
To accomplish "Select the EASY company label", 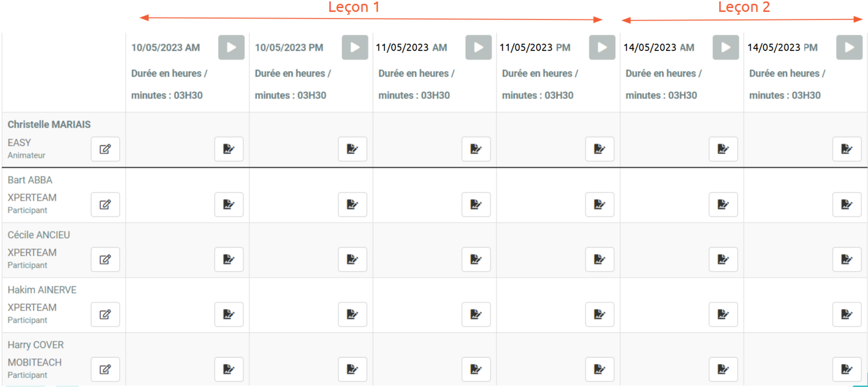I will coord(19,142).
